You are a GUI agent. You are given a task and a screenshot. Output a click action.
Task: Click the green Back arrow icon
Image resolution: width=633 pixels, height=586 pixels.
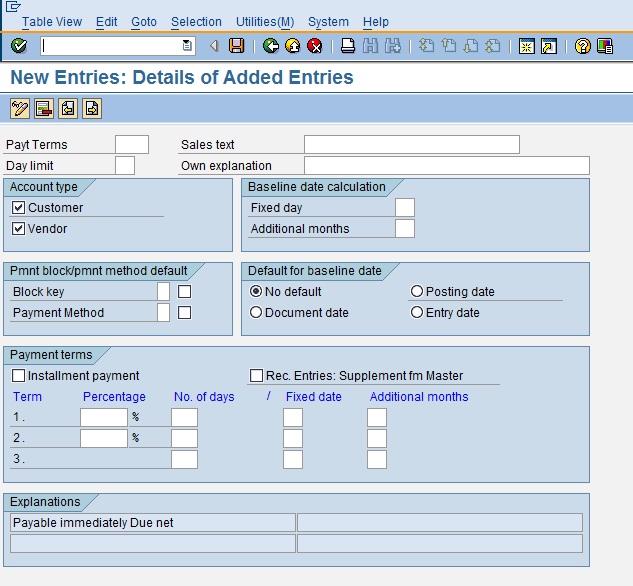tap(270, 46)
